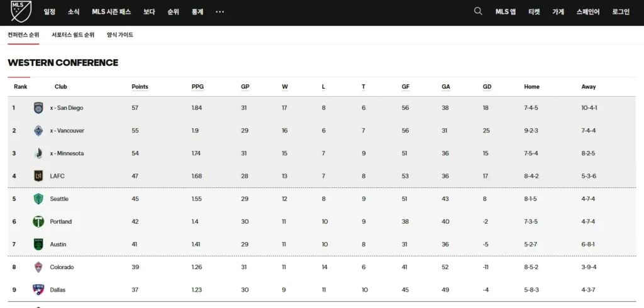644x308 pixels.
Task: Open the Colorado club link
Action: [62, 267]
